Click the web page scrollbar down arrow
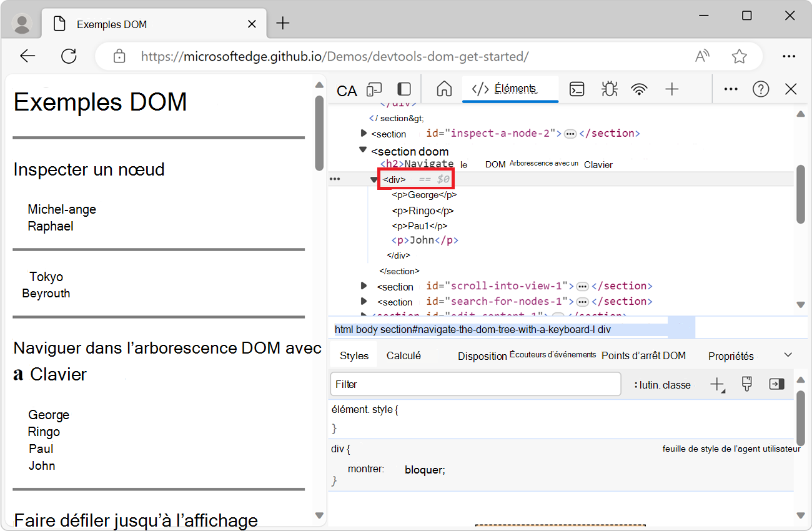Viewport: 812px width, 531px height. point(319,515)
